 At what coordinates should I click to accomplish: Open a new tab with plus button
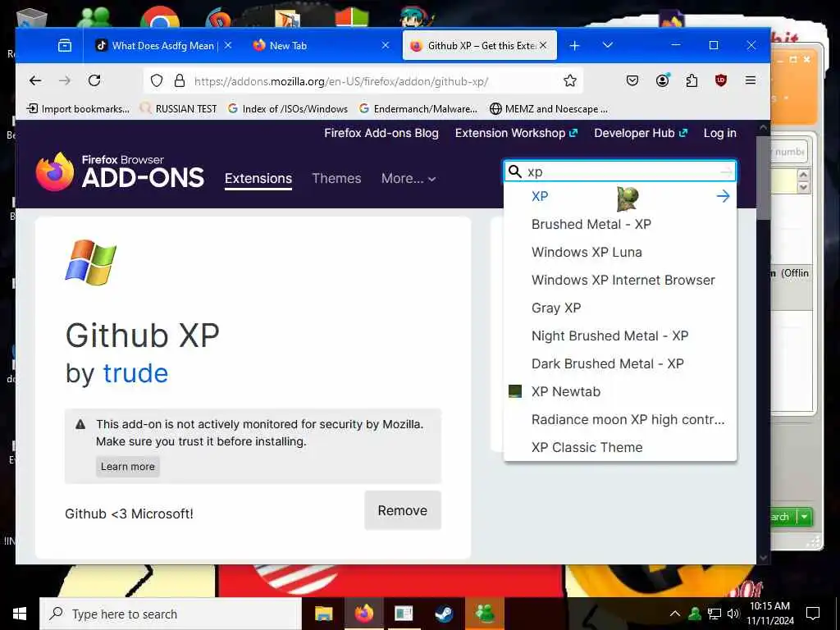coord(574,46)
